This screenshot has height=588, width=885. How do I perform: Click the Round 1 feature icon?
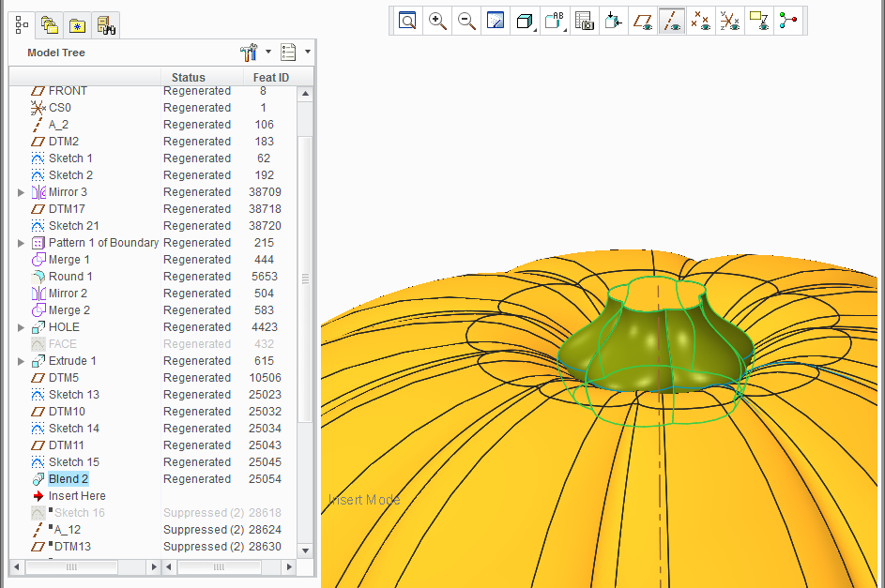(38, 277)
